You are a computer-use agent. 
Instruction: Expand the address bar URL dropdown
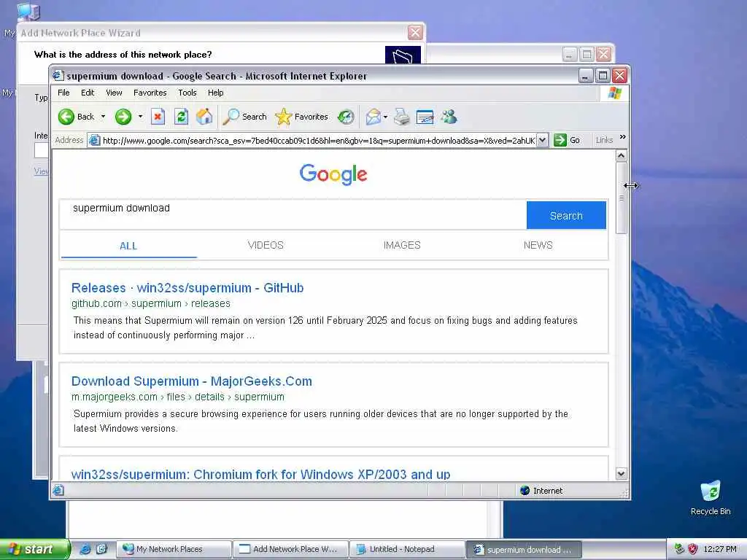(x=543, y=141)
